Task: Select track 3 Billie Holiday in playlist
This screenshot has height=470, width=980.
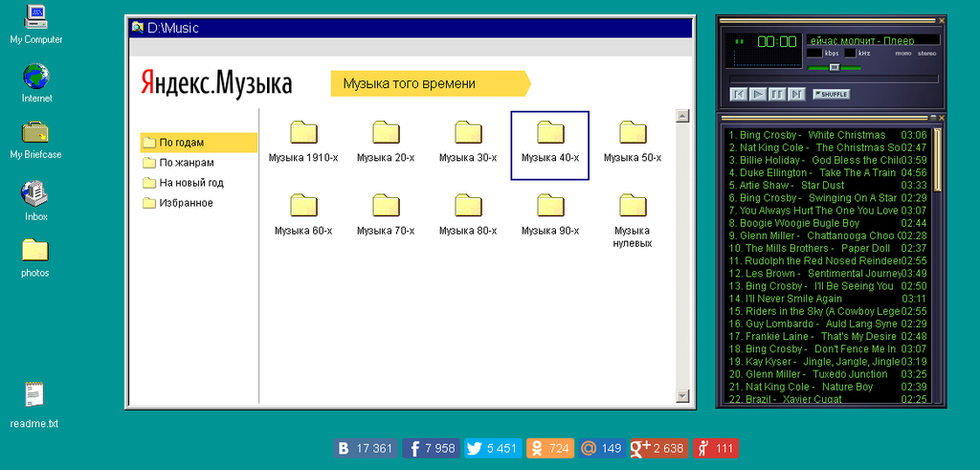Action: [828, 160]
